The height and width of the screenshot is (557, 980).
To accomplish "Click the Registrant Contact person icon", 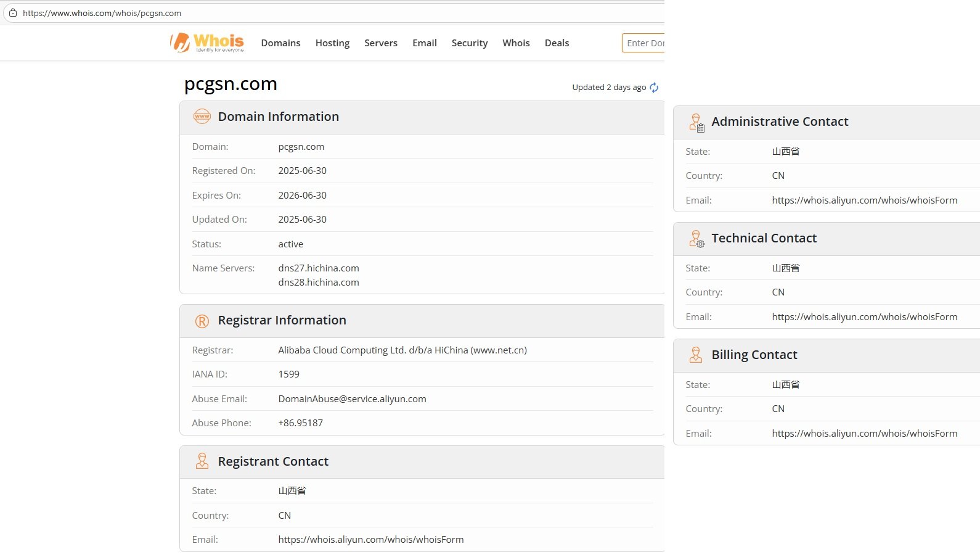I will coord(202,461).
